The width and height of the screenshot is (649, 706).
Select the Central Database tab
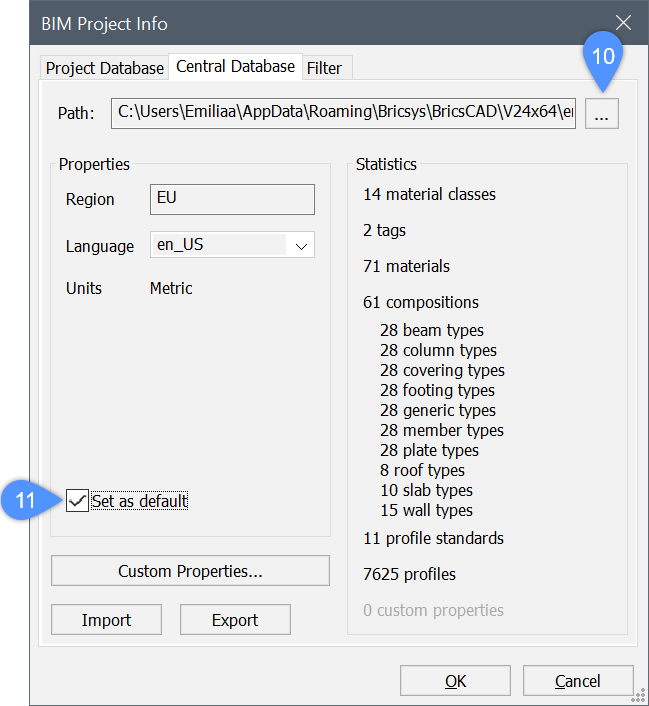(x=235, y=67)
